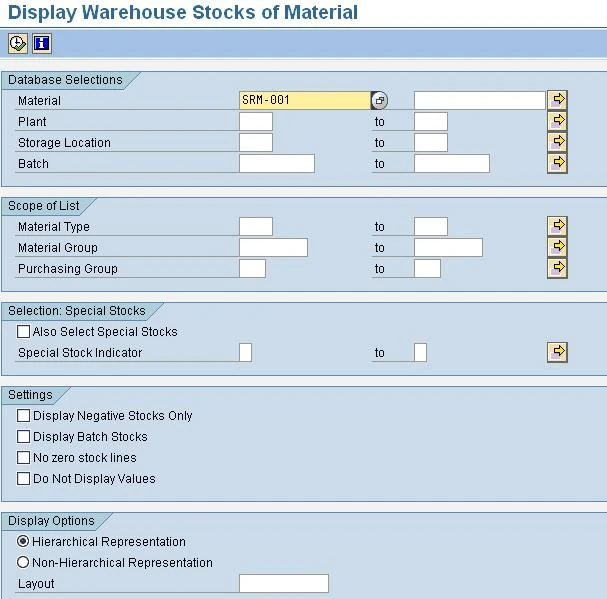Viewport: 607px width, 599px height.
Task: Click multiple selection arrow for Storage Location
Action: (558, 142)
